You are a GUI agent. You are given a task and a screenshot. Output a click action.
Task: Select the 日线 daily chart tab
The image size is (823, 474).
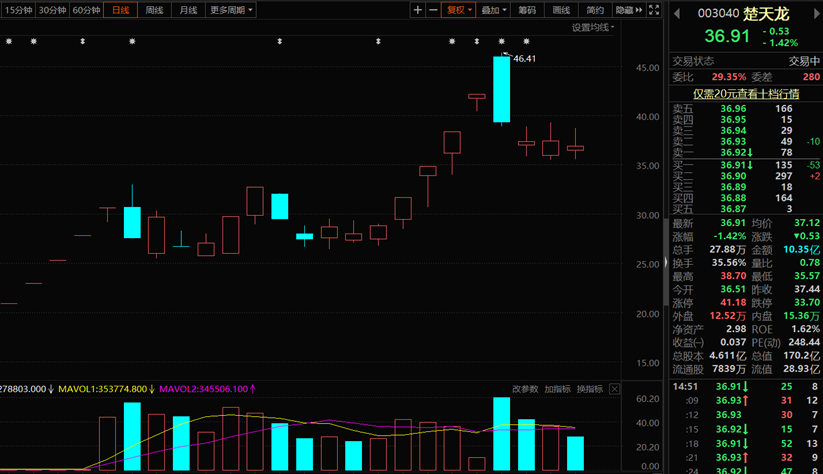click(x=121, y=10)
